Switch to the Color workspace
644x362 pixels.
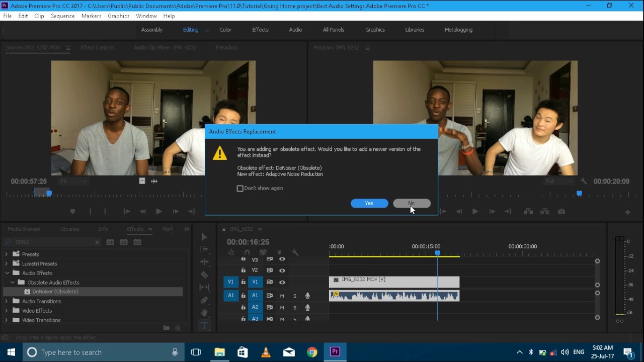[225, 30]
